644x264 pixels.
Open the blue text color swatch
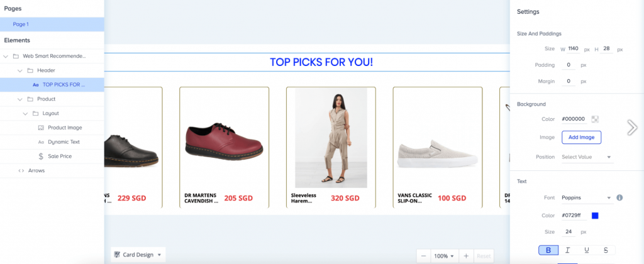tap(595, 216)
